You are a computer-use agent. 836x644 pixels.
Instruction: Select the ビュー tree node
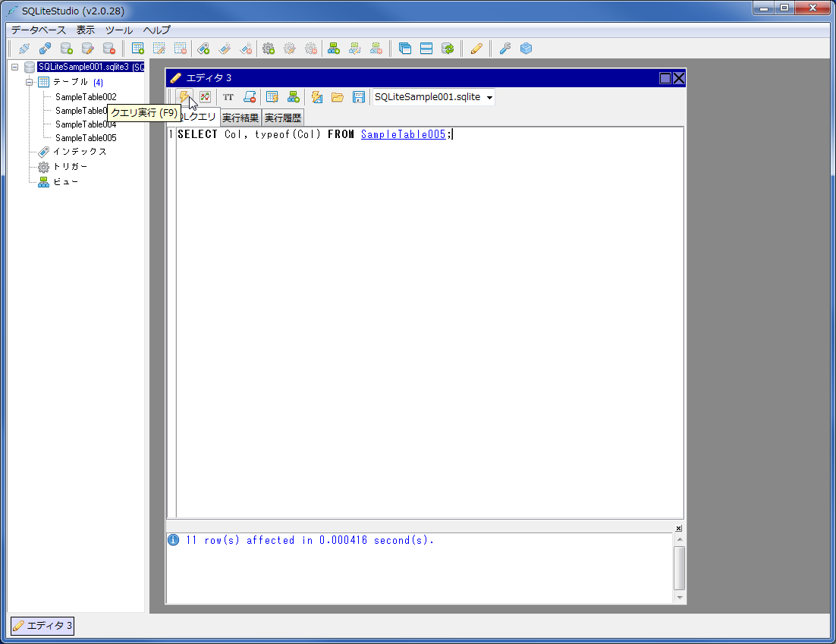(65, 182)
